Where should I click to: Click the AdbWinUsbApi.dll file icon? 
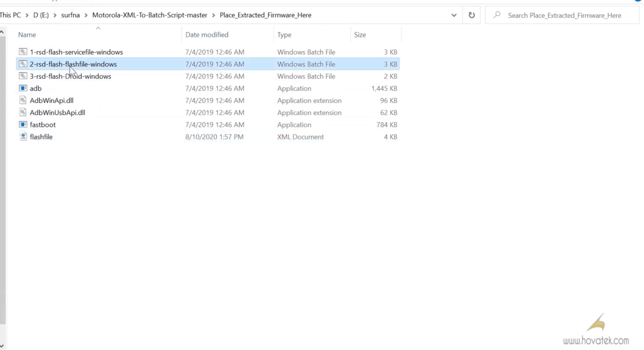pyautogui.click(x=23, y=113)
